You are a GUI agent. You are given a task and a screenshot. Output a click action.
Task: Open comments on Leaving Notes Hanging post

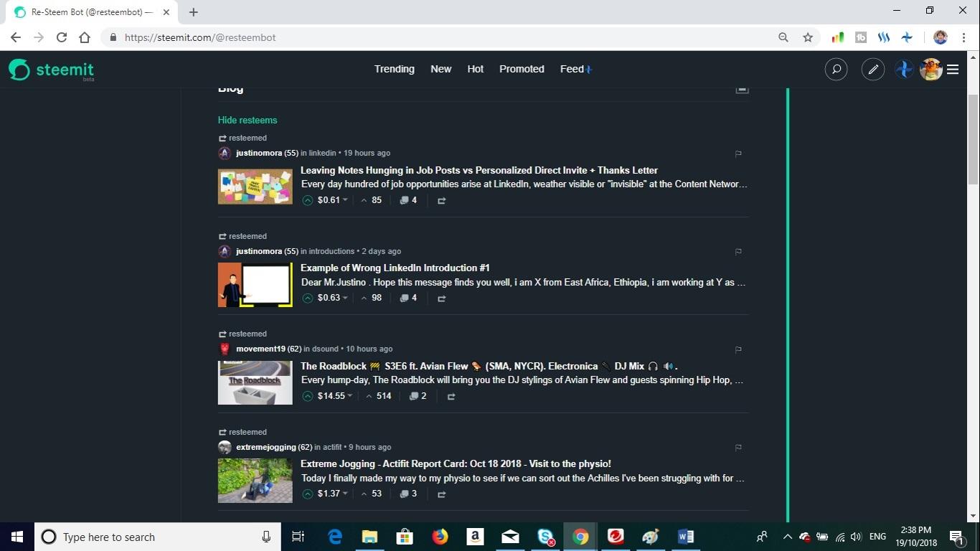pyautogui.click(x=408, y=200)
